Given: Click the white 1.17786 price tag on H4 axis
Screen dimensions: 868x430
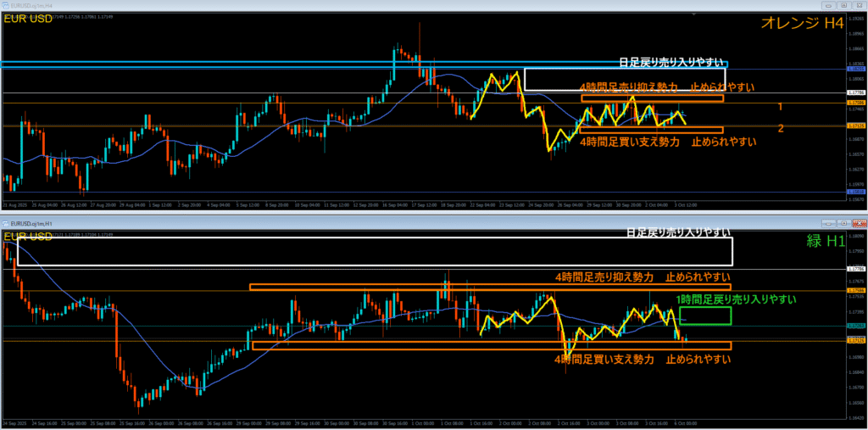Looking at the screenshot, I should point(856,92).
